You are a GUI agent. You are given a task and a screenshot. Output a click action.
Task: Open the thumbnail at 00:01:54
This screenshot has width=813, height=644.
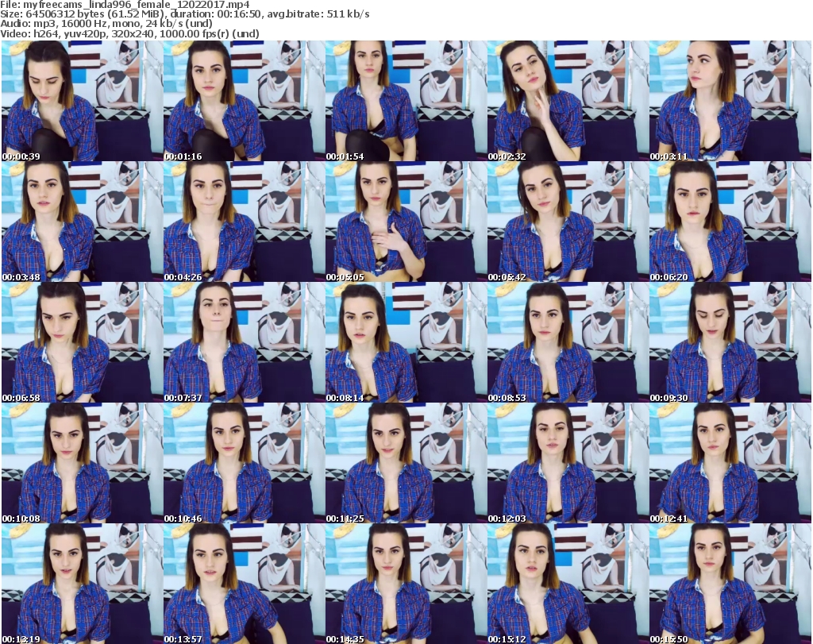406,101
